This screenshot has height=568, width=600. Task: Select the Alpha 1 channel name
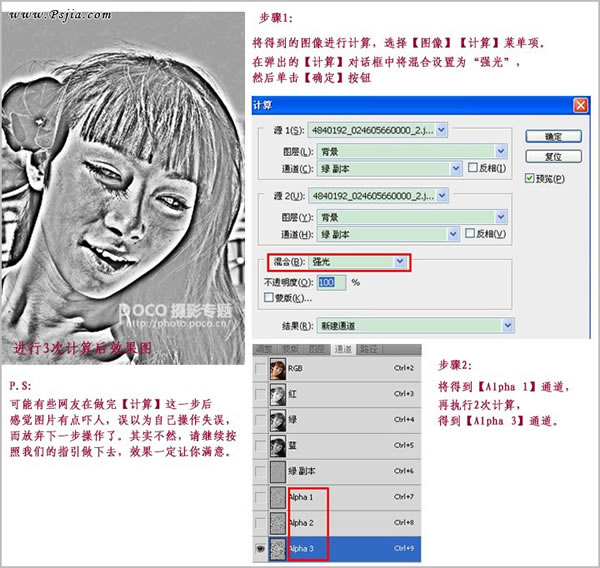point(301,497)
